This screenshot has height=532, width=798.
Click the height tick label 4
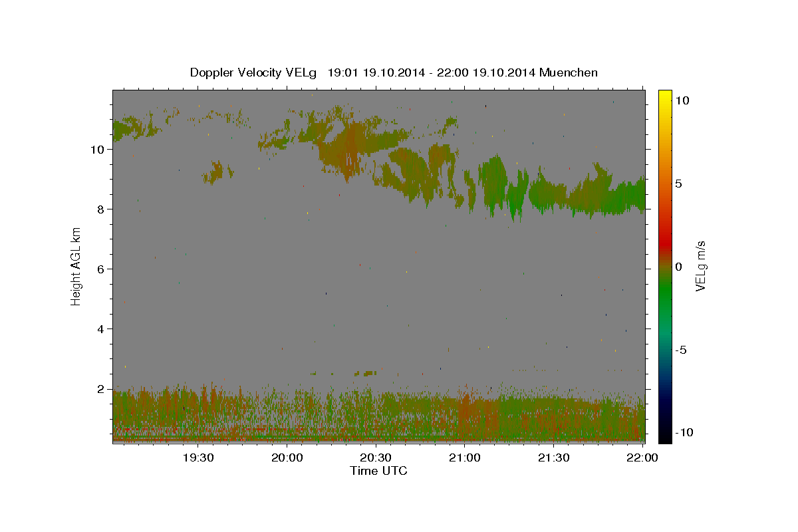click(x=101, y=329)
